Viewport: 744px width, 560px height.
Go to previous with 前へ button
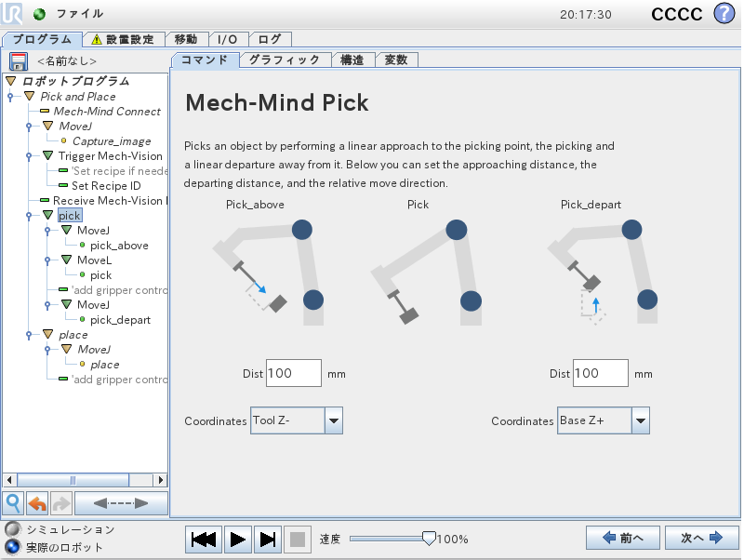[622, 538]
